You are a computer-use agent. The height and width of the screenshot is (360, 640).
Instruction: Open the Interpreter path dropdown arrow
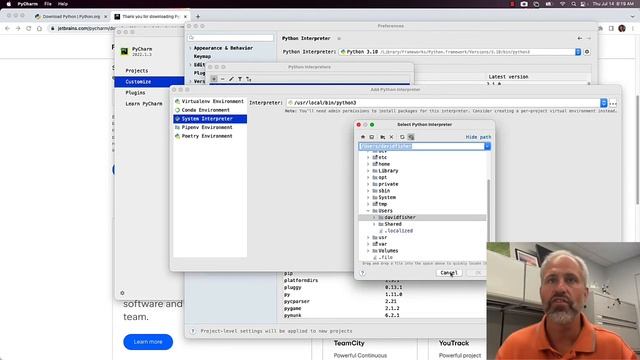(603, 103)
